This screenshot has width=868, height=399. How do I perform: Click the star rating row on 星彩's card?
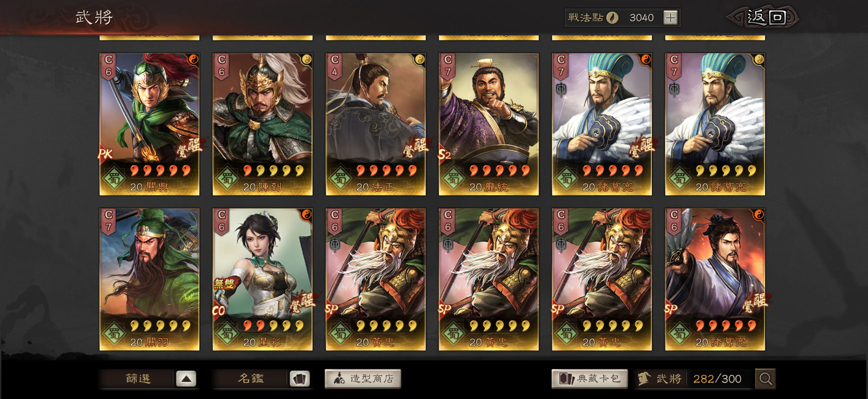[273, 325]
